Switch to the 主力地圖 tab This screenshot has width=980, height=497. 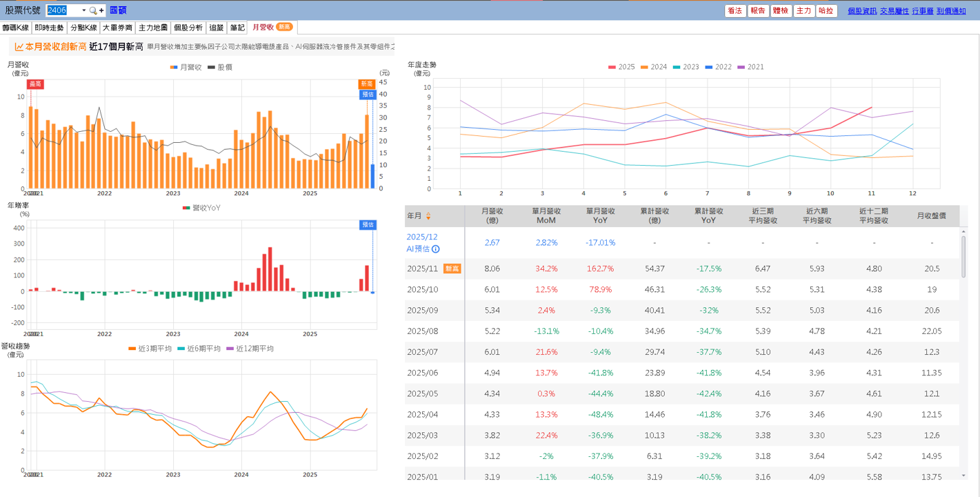(x=152, y=28)
